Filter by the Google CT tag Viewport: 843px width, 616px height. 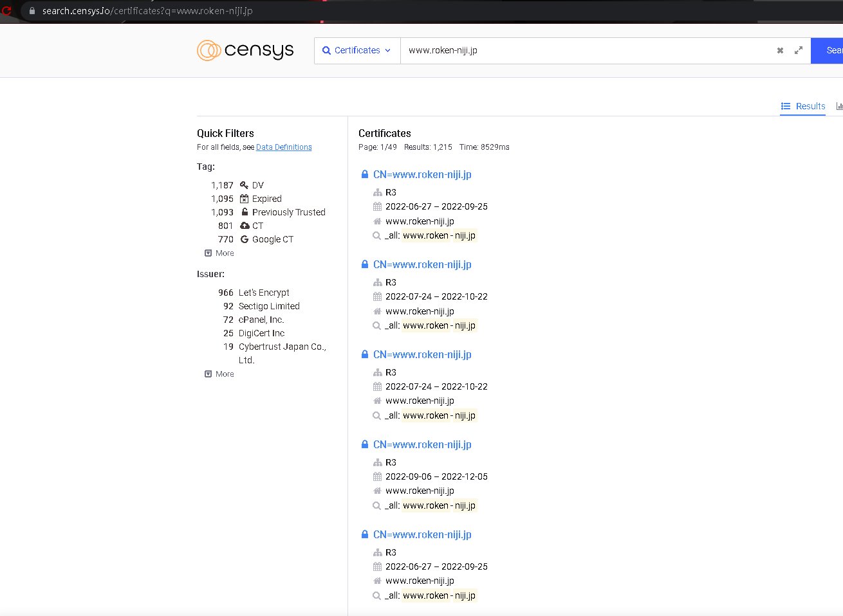pos(273,239)
